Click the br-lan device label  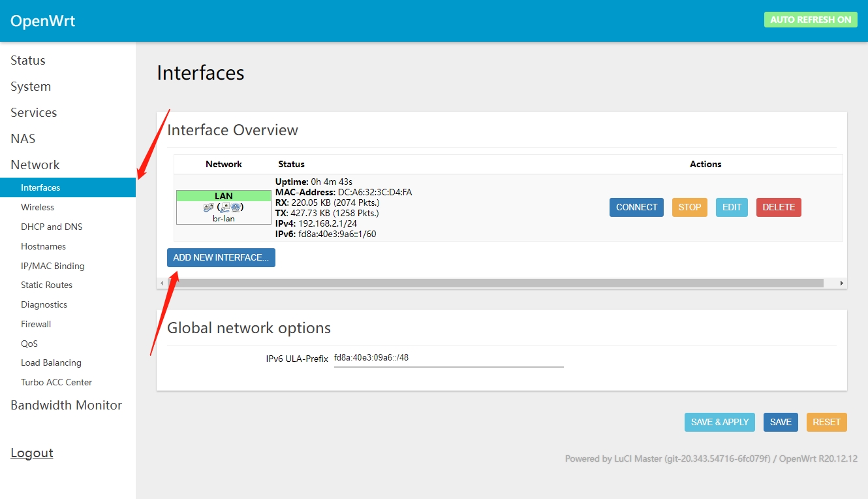(x=224, y=218)
